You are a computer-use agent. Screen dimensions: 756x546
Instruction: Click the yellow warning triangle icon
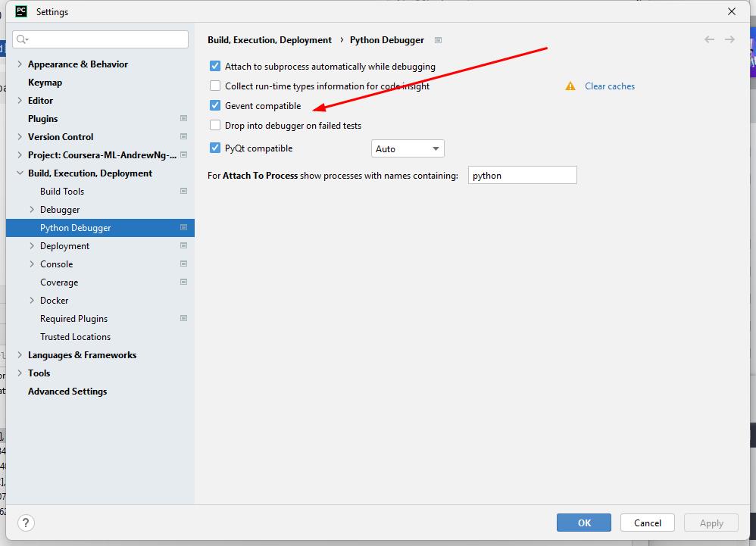[570, 86]
